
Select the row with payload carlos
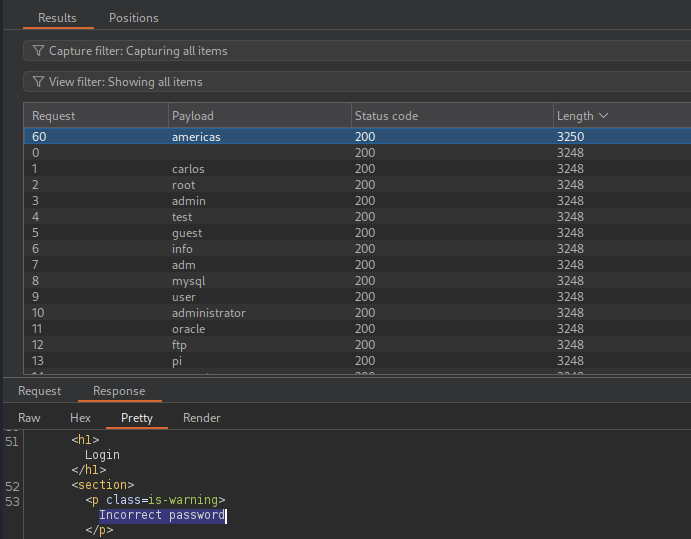357,169
